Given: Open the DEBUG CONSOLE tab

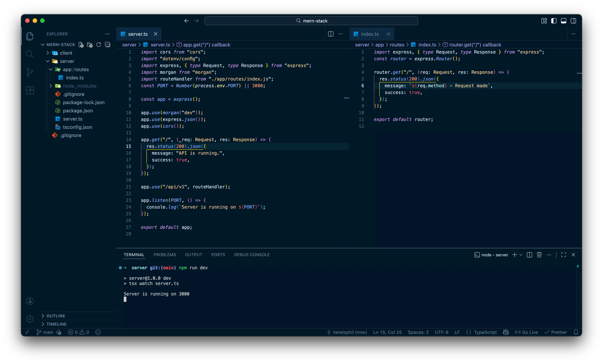Looking at the screenshot, I should [252, 255].
